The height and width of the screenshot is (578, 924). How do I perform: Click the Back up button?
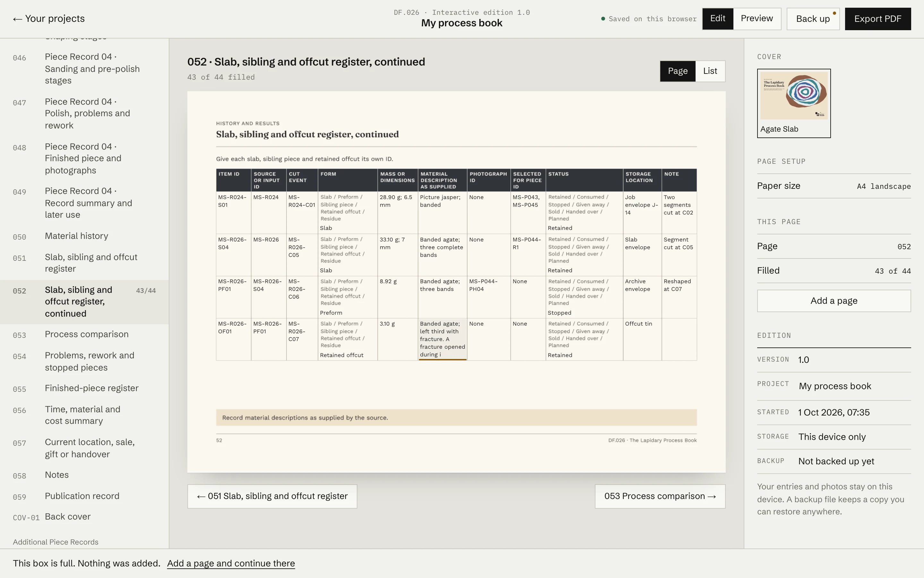[x=813, y=19]
